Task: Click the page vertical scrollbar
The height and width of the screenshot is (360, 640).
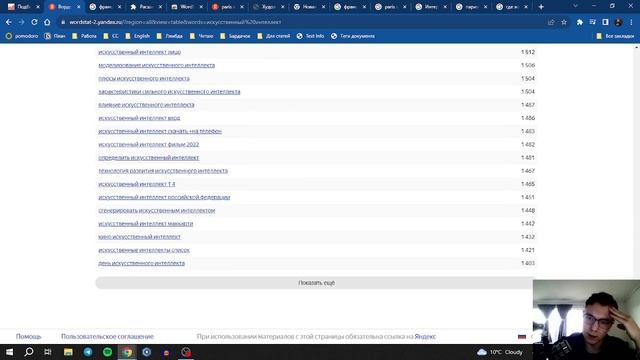Action: 637,163
